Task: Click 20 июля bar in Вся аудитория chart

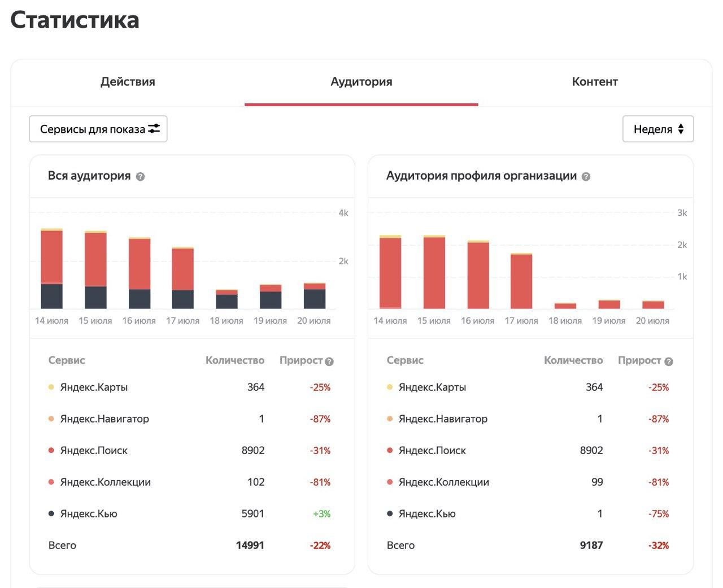Action: click(315, 296)
